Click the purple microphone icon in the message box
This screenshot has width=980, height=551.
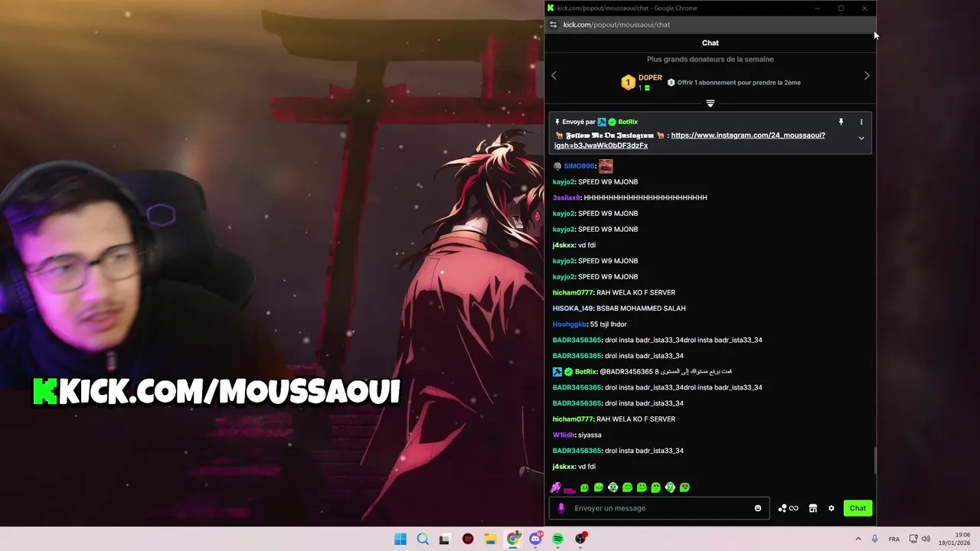tap(561, 508)
